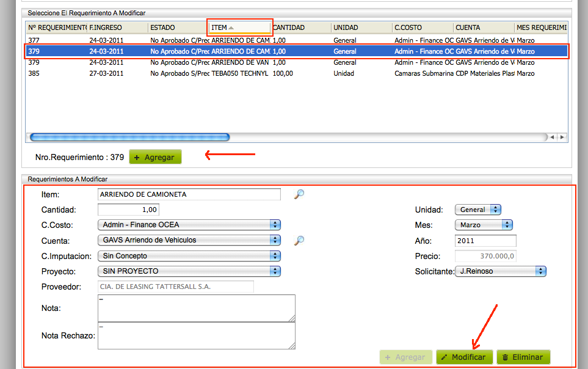This screenshot has height=369, width=588.
Task: Click the ITEM column sort arrow
Action: point(231,27)
